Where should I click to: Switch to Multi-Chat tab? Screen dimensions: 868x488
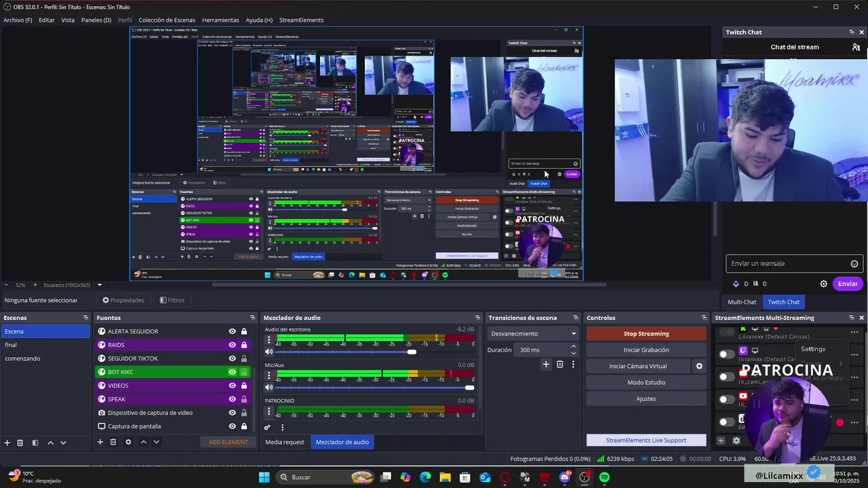(x=742, y=302)
